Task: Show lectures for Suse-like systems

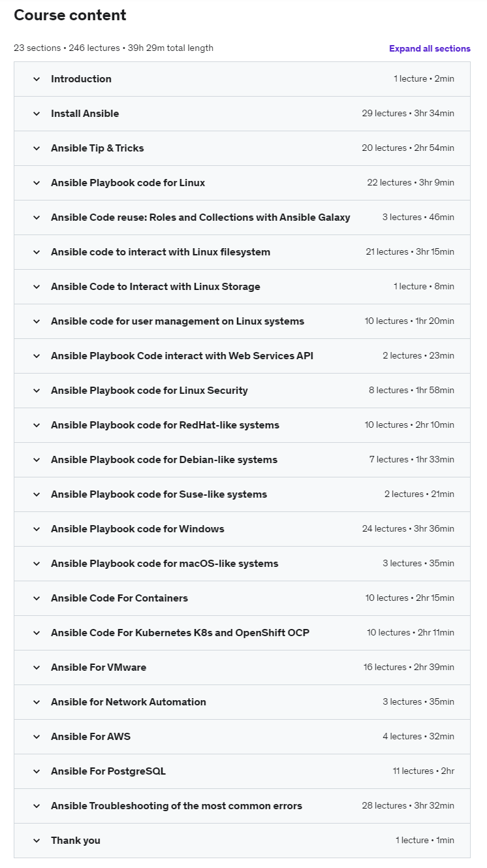Action: [159, 494]
